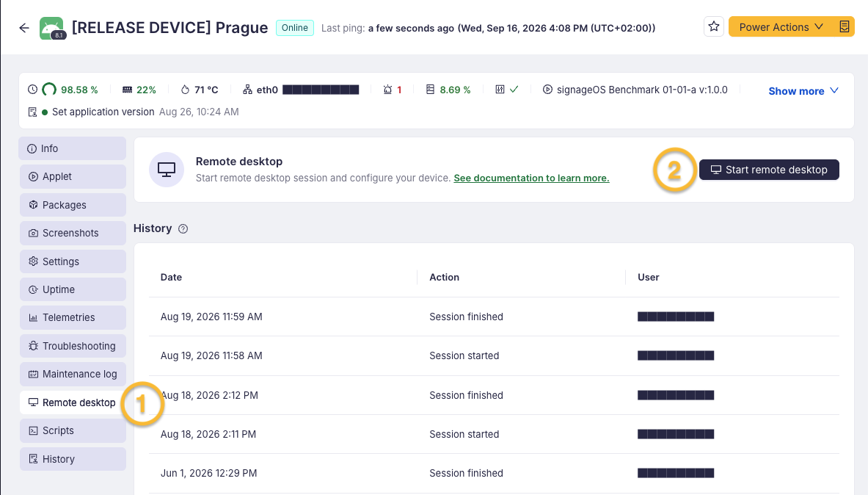Click the temperature icon next to 71 °C
Viewport: 868px width, 495px height.
[x=185, y=90]
